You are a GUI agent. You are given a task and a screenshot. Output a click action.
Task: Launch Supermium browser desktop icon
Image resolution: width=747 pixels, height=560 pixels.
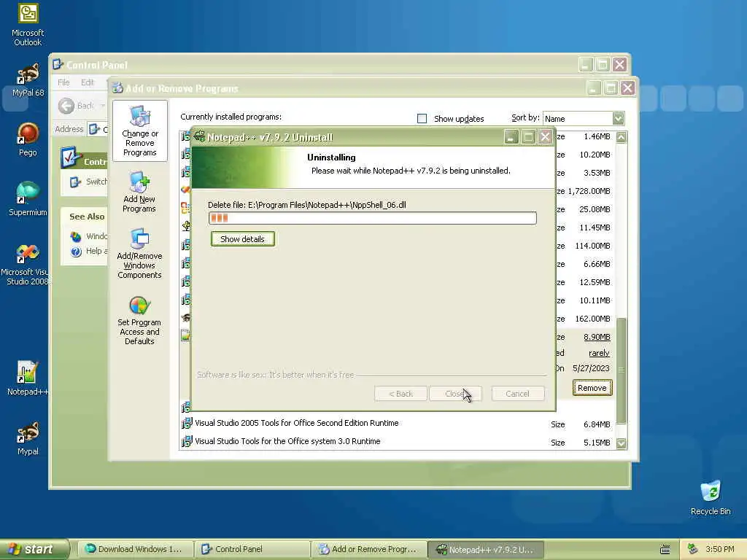tap(28, 198)
